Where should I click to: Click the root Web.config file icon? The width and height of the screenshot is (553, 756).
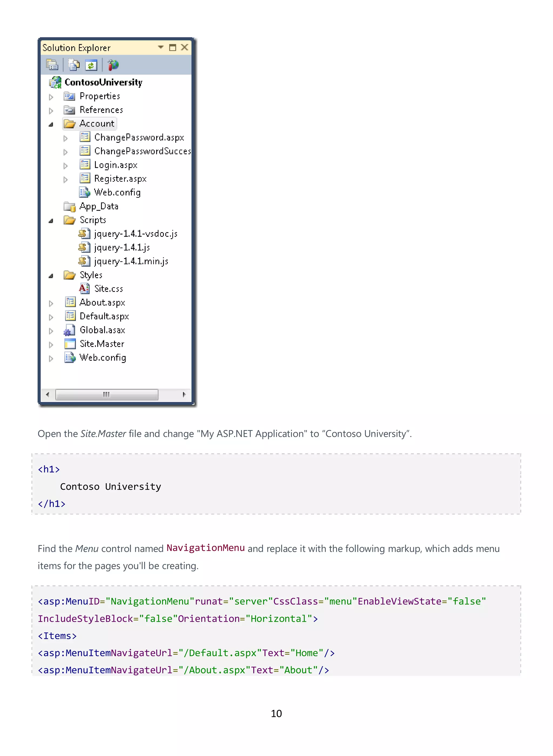(x=70, y=357)
